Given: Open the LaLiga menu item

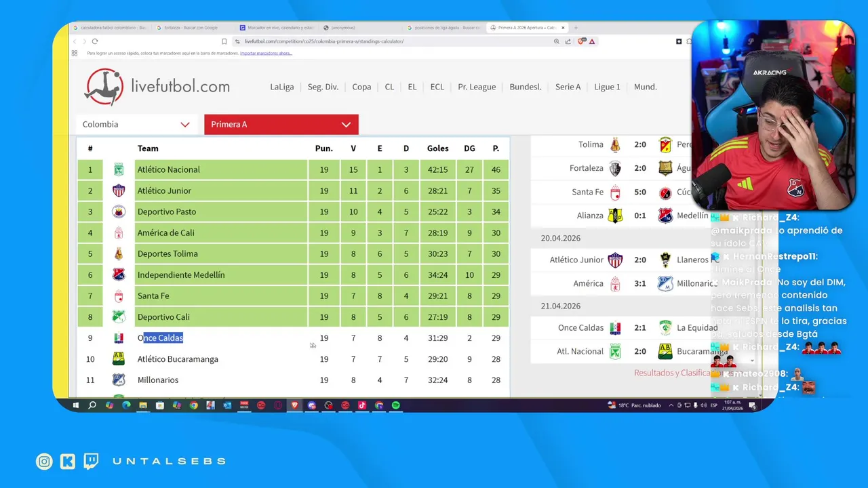Looking at the screenshot, I should (x=282, y=87).
